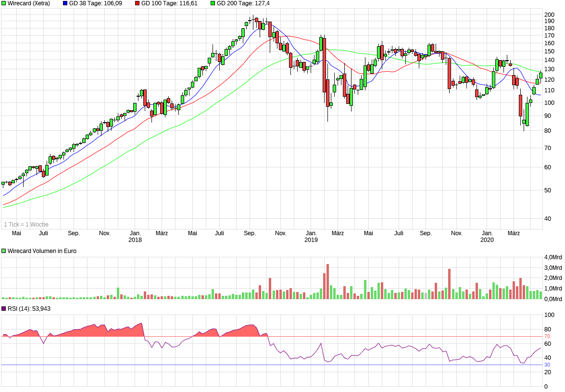This screenshot has width=565, height=392.
Task: Click the 'Sep.' label before Nov. 2018
Action: (x=250, y=233)
